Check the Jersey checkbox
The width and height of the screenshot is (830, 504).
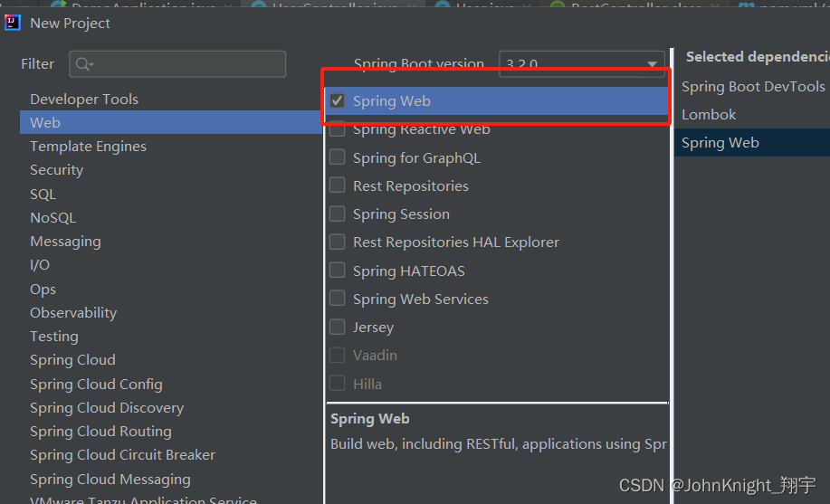pos(338,328)
